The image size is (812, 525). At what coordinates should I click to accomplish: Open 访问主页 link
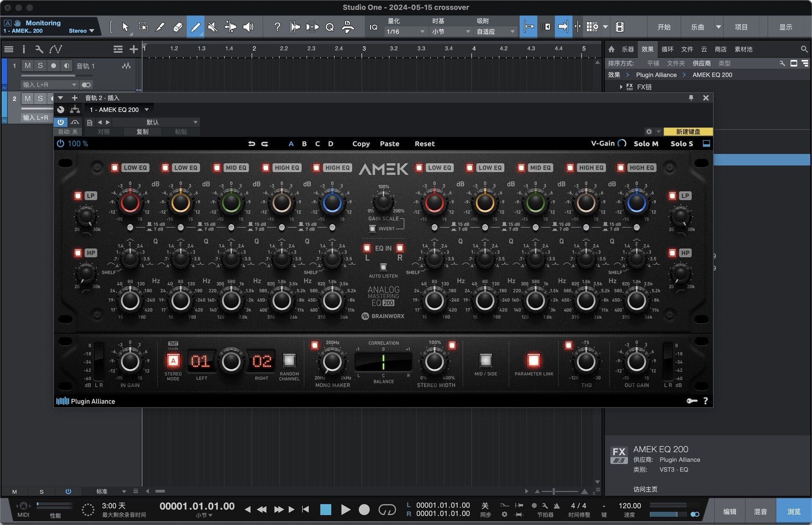point(645,489)
